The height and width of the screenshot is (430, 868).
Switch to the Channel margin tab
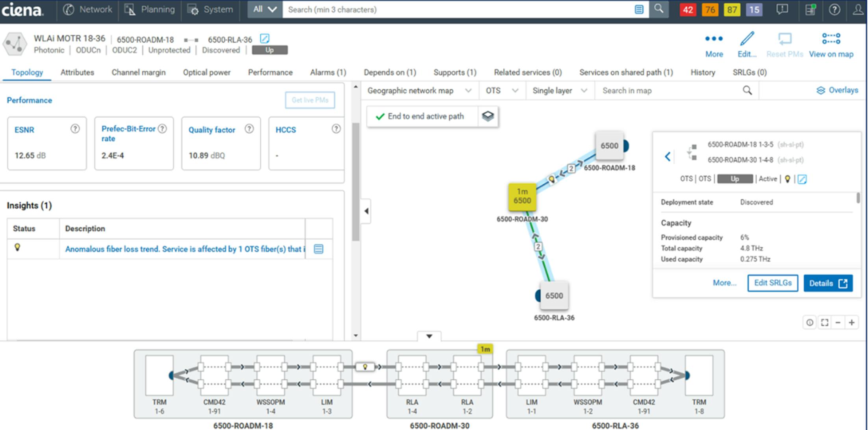(138, 72)
